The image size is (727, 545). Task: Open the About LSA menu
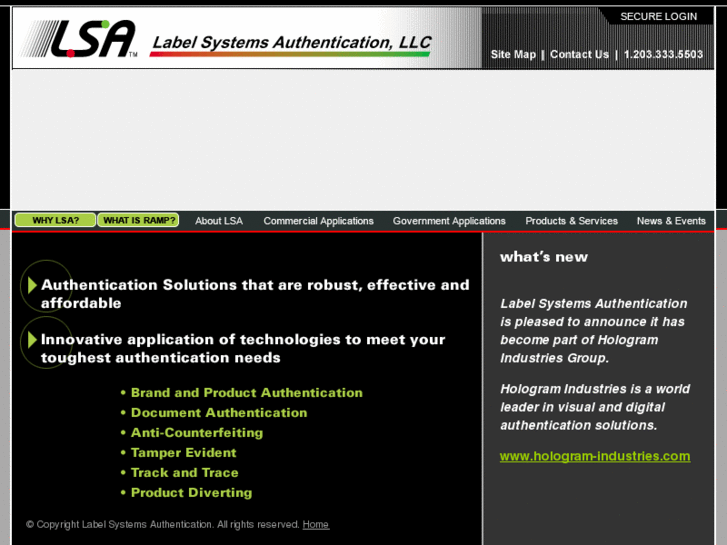(x=219, y=221)
